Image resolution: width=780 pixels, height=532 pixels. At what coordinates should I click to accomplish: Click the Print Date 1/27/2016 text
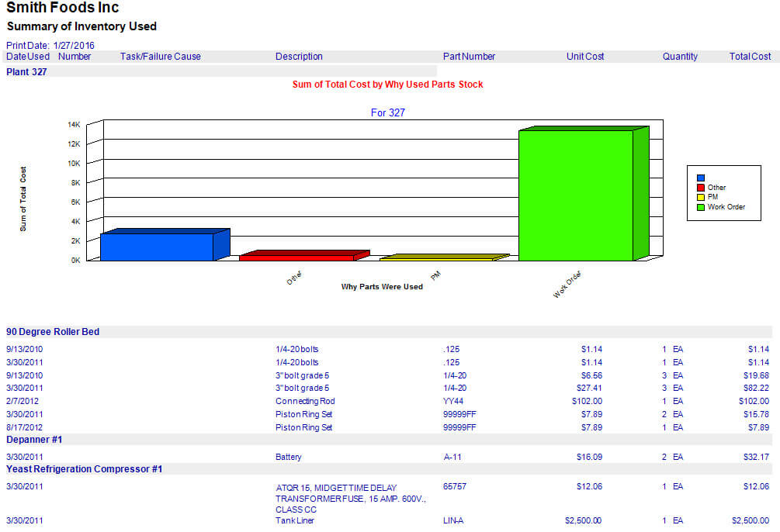coord(50,45)
